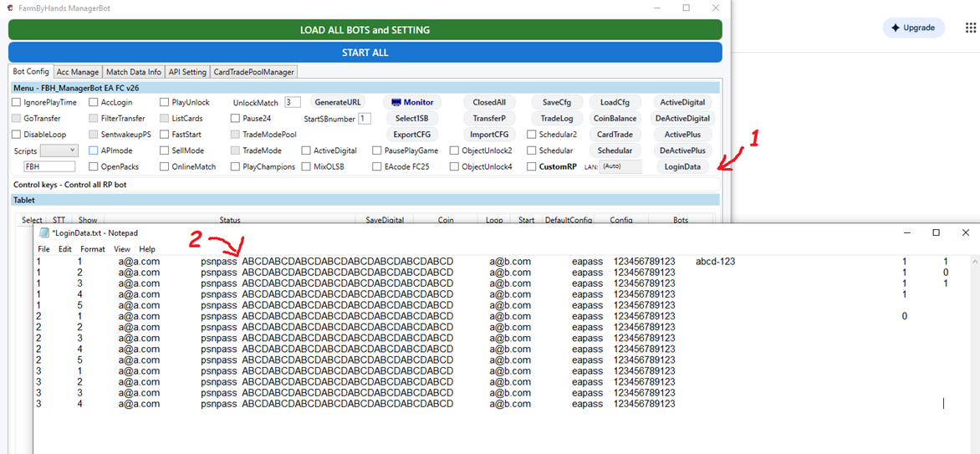980x454 pixels.
Task: Open the Monitor button
Action: [412, 102]
